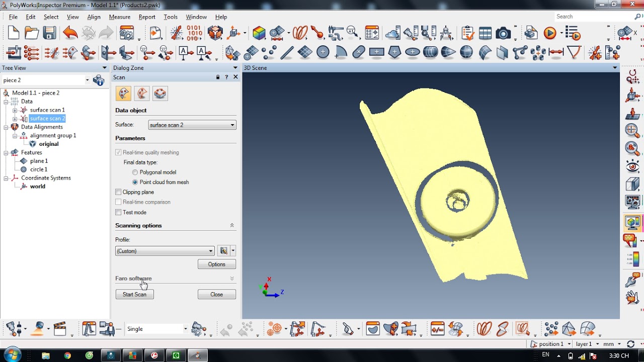Click the Windows Start button
The image size is (644, 362).
point(12,355)
